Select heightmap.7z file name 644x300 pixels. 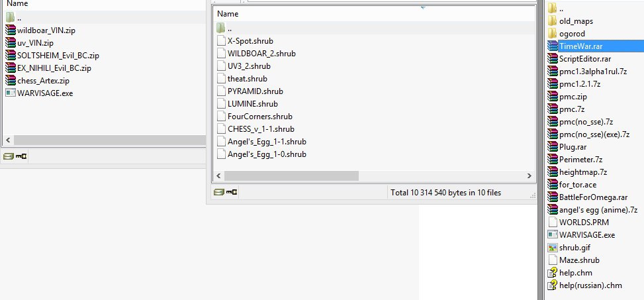(583, 172)
